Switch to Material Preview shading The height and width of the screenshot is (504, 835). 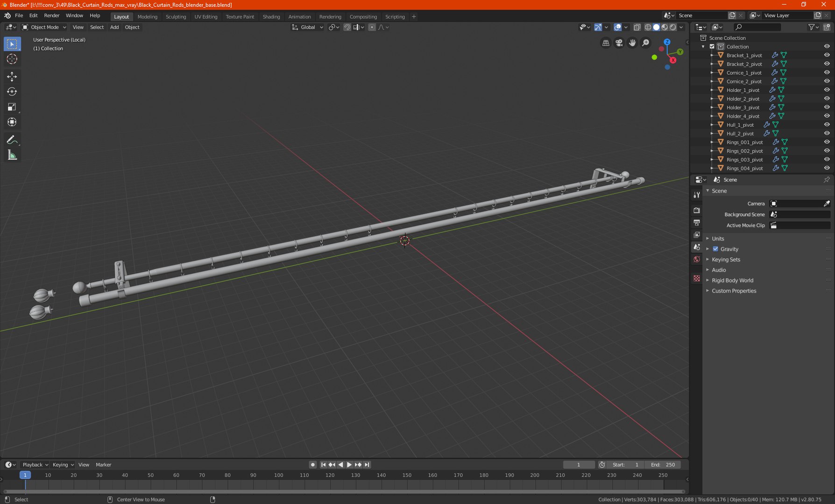(665, 27)
